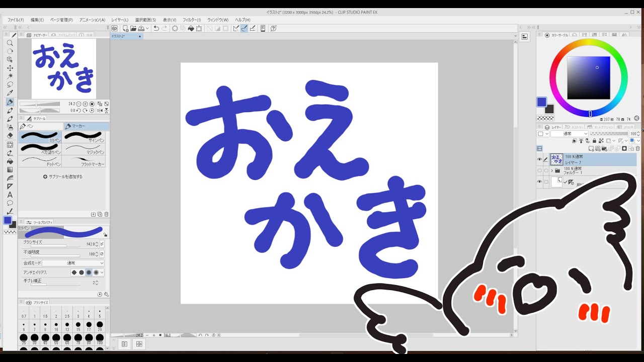Click the Save icon in command bar
This screenshot has width=644, height=362.
click(x=141, y=29)
